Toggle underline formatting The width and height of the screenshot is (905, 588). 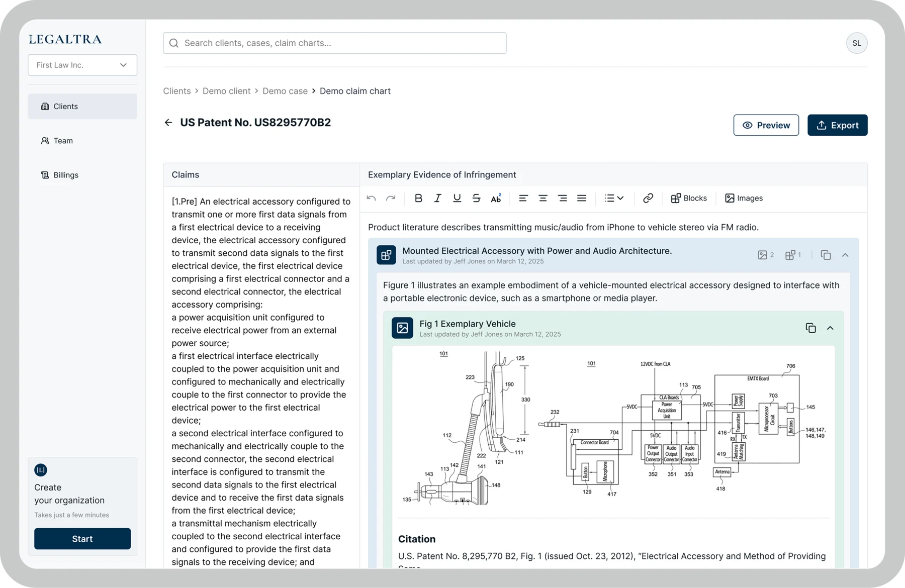click(x=457, y=198)
